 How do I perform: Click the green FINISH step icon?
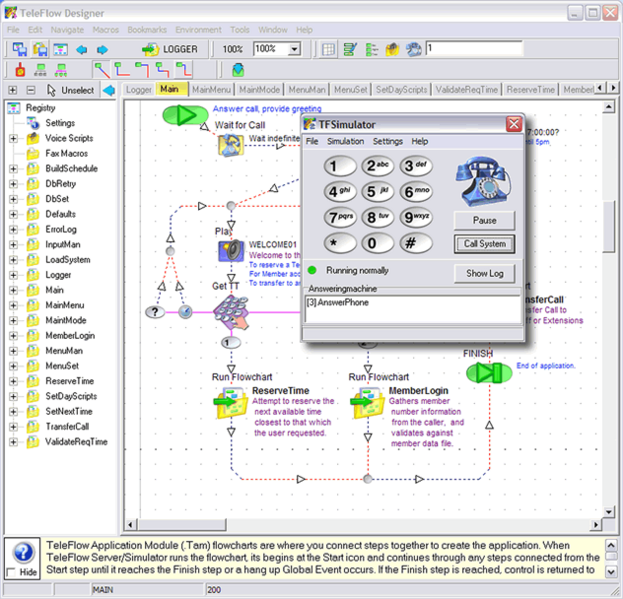[489, 373]
